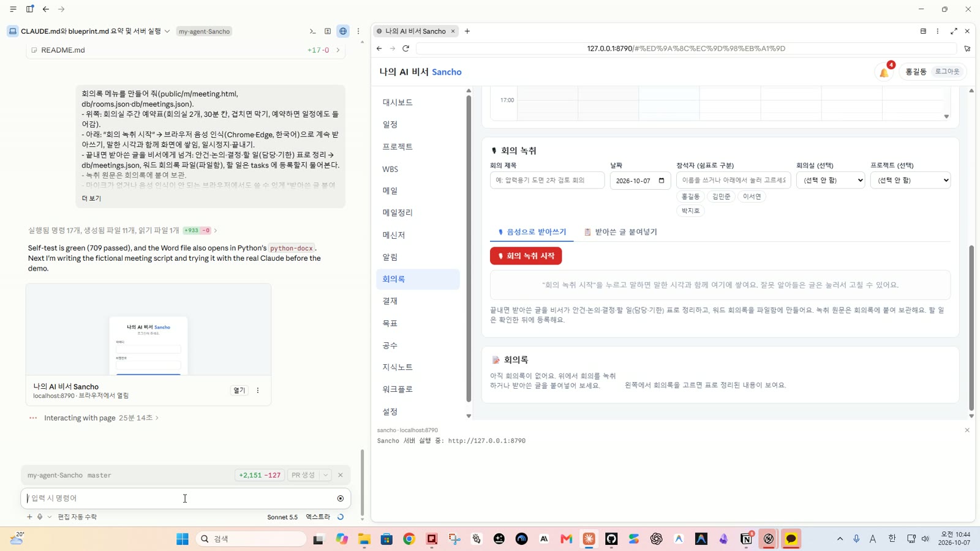980x551 pixels.
Task: Open Chrome from the taskbar
Action: [409, 539]
